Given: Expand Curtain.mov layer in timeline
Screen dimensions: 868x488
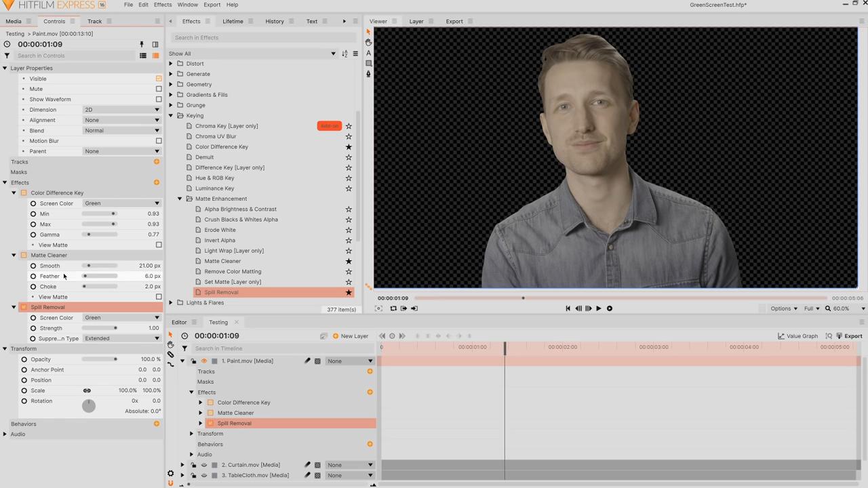Looking at the screenshot, I should [x=182, y=465].
